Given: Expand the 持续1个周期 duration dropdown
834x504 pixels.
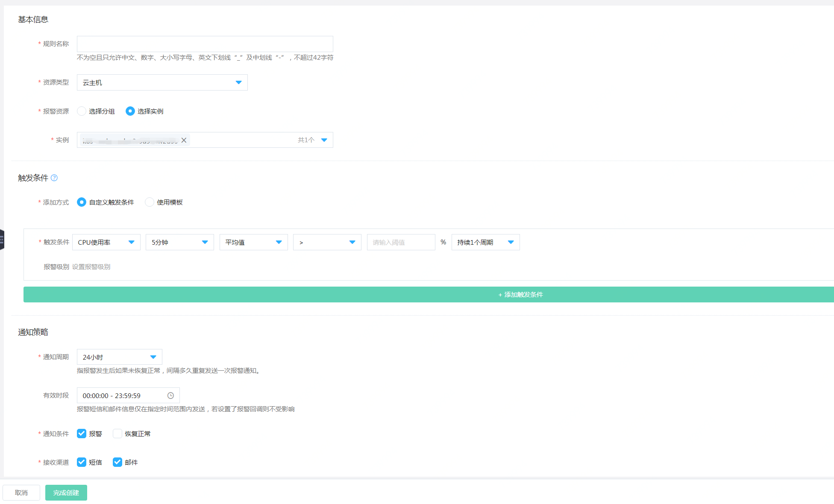Looking at the screenshot, I should [x=485, y=242].
